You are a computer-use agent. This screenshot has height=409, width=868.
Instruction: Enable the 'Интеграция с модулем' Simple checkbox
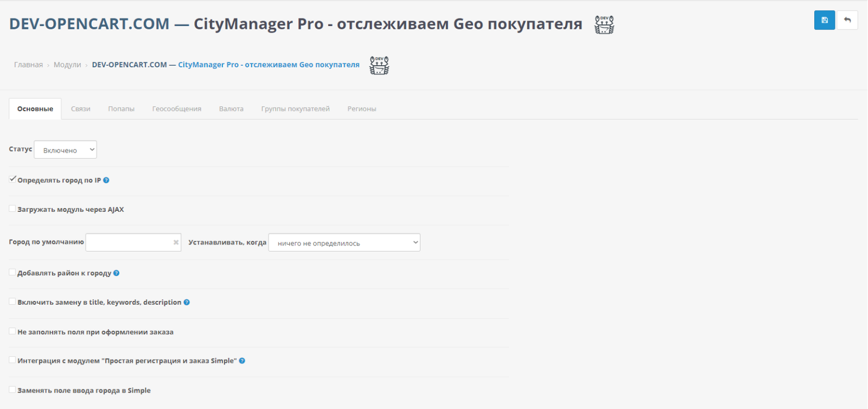[x=12, y=360]
